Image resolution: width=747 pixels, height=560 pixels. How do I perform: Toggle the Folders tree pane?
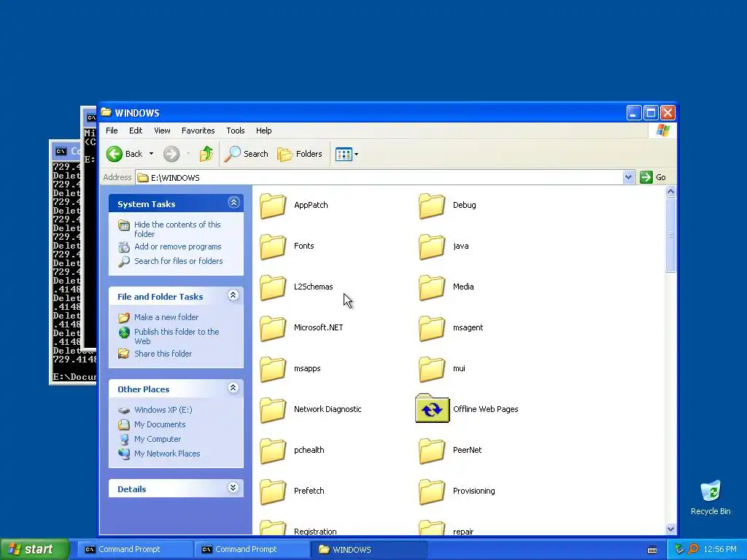click(x=300, y=154)
